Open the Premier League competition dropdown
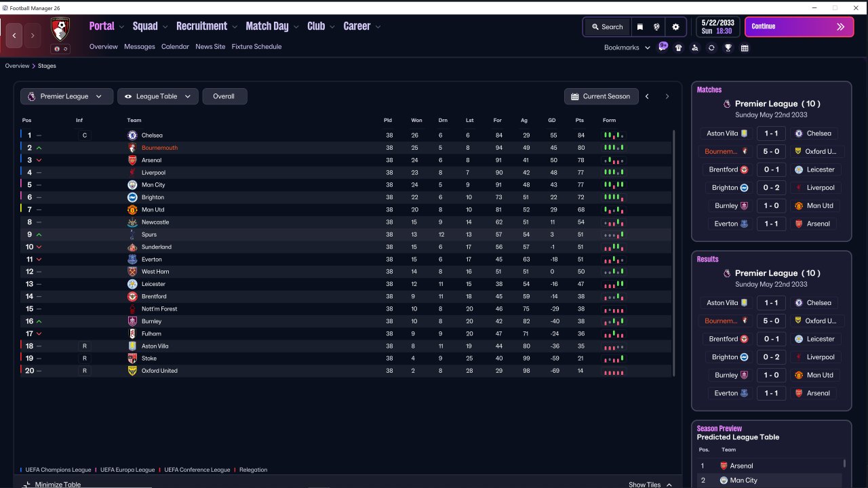 pyautogui.click(x=66, y=96)
